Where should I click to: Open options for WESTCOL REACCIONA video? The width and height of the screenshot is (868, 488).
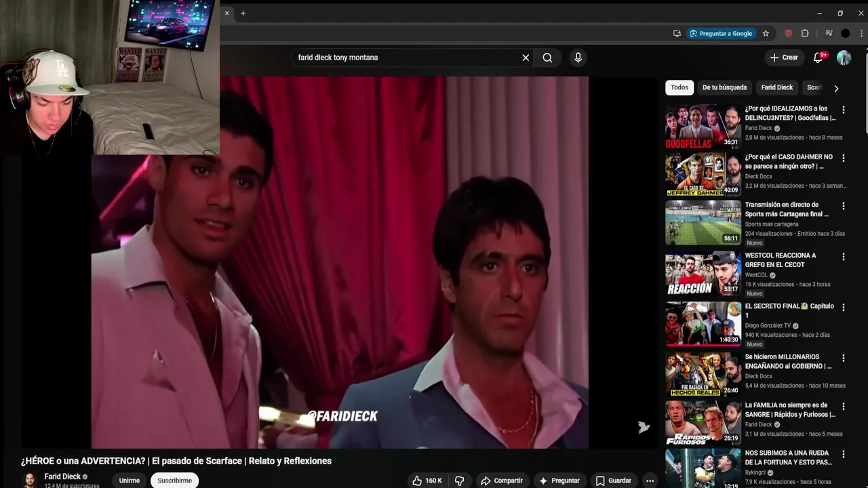coord(844,257)
